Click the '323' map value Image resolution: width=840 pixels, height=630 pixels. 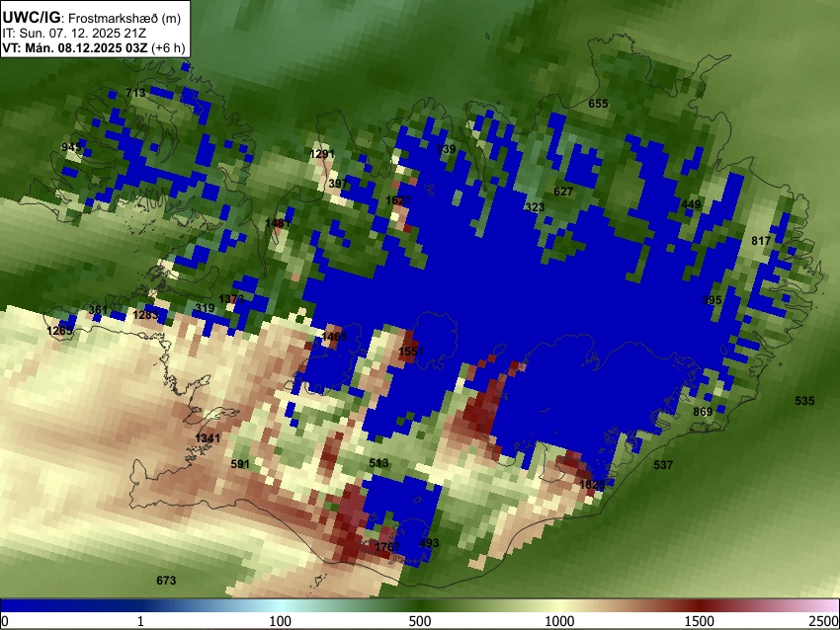click(535, 207)
